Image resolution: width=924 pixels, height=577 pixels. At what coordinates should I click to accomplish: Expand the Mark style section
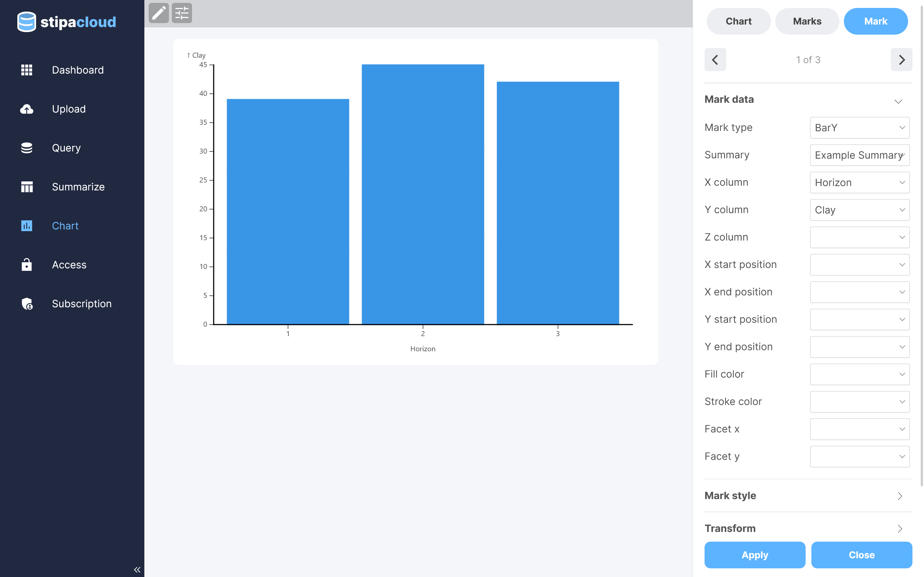point(808,496)
